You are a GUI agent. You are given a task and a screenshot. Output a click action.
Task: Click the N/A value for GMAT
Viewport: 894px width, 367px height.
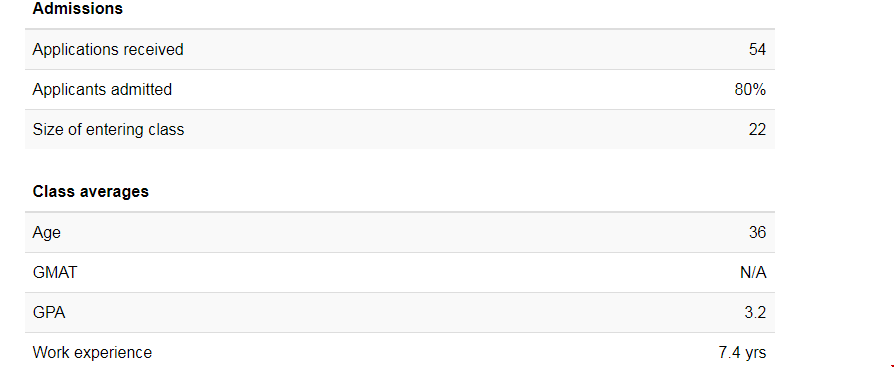753,272
